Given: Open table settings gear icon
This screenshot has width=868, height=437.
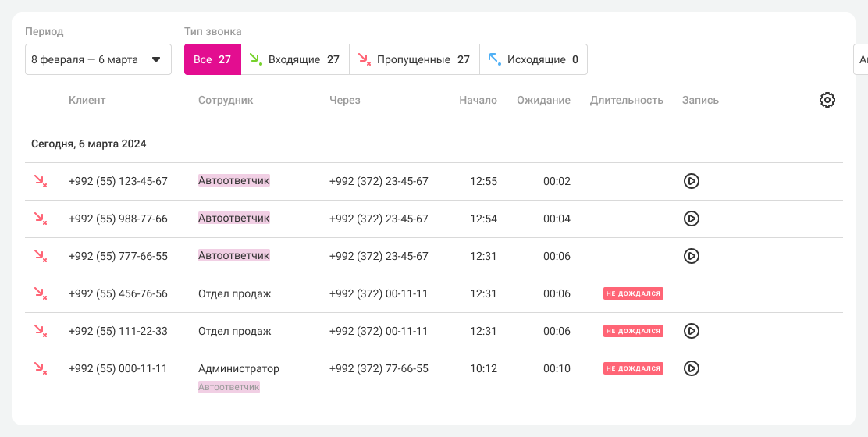Looking at the screenshot, I should click(827, 100).
